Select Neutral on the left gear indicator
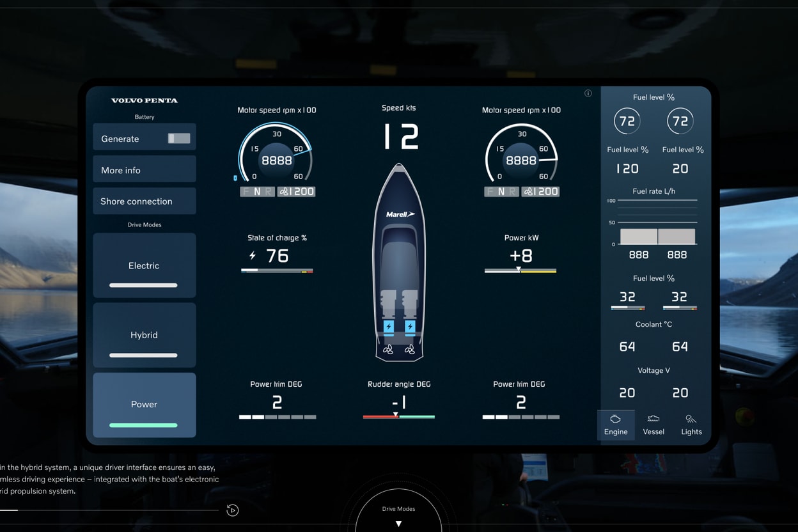The height and width of the screenshot is (532, 798). pos(258,191)
